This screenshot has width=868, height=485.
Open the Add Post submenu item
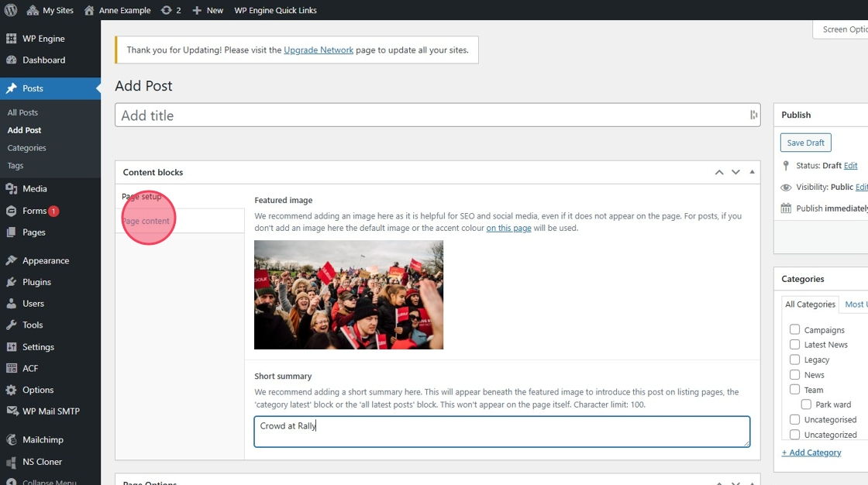point(24,130)
